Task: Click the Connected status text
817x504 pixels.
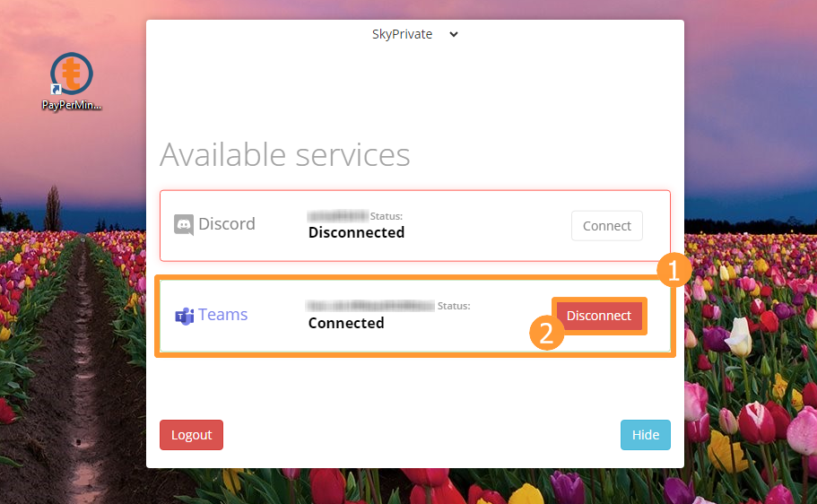Action: click(346, 324)
